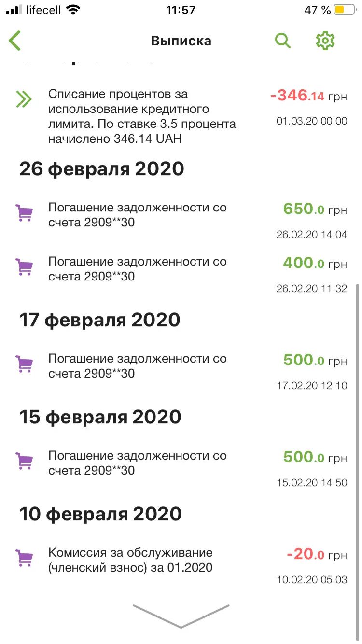362x644 pixels.
Task: Tap the 26 февраля 2020 date header
Action: [102, 169]
